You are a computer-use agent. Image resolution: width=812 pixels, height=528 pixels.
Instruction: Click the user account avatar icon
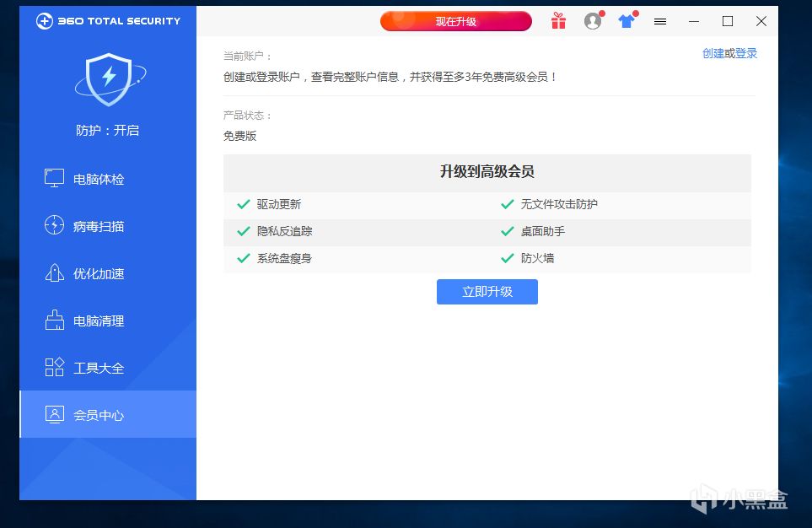pos(593,21)
